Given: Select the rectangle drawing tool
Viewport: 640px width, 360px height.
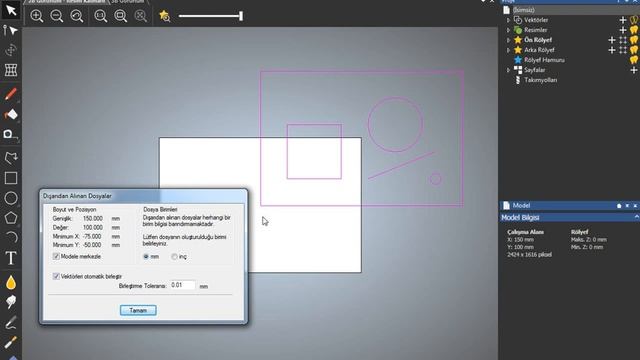Looking at the screenshot, I should pyautogui.click(x=11, y=178).
